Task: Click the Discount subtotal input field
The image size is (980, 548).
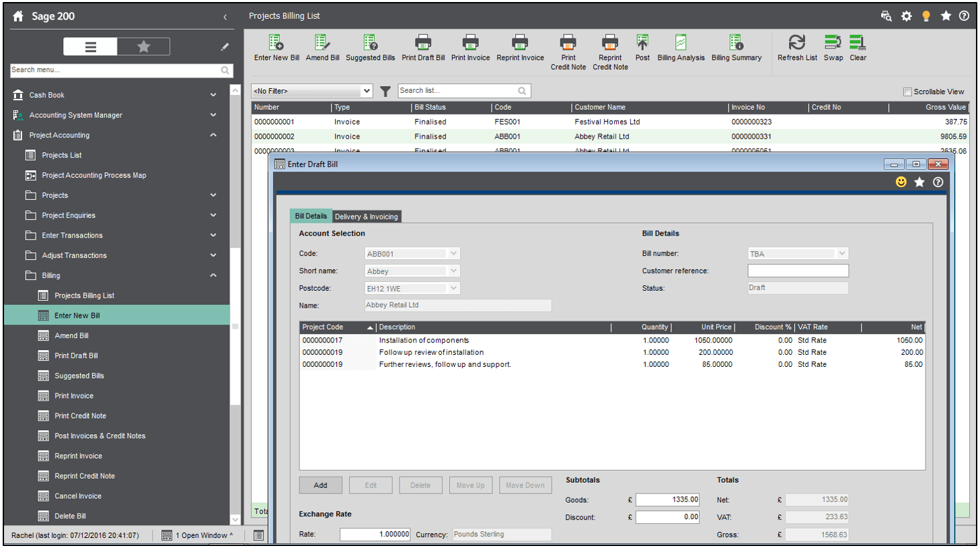Action: pos(667,517)
